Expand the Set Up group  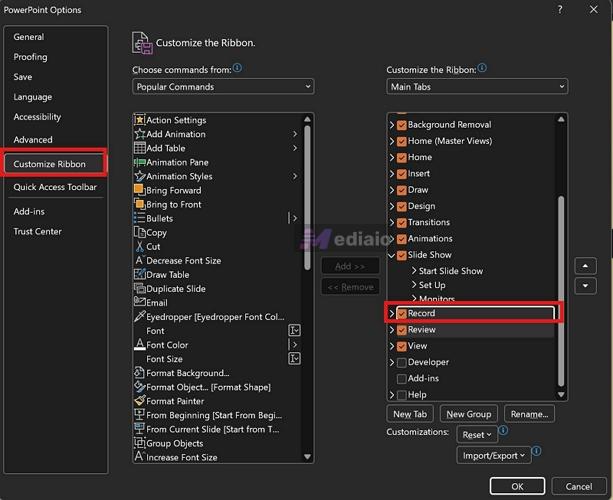pos(414,285)
